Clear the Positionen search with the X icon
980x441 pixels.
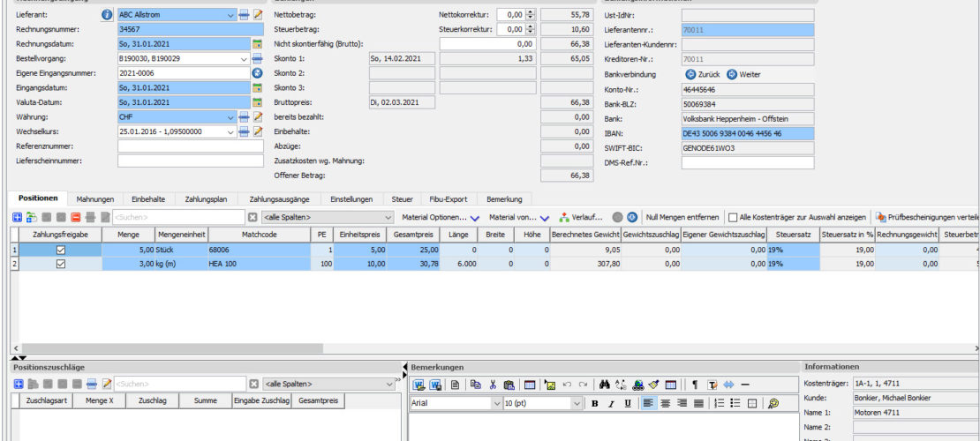[253, 217]
